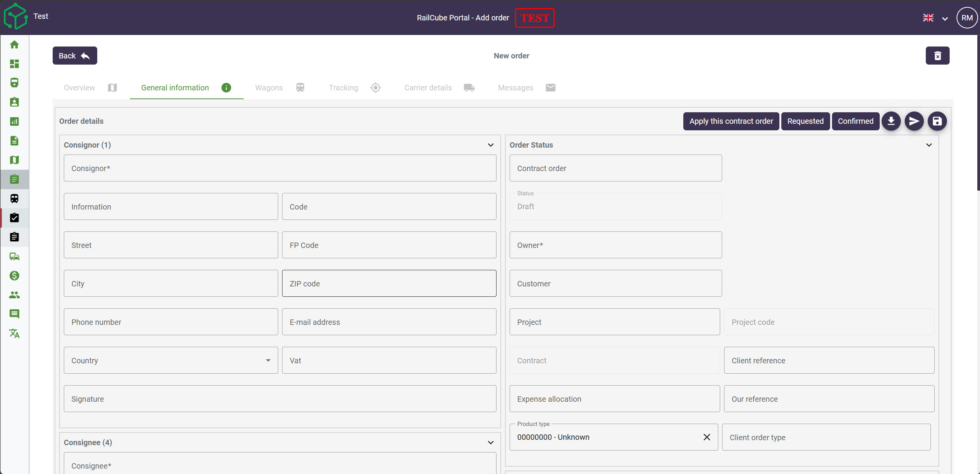Screen dimensions: 980x474
Task: Open the RM user avatar
Action: pos(967,18)
